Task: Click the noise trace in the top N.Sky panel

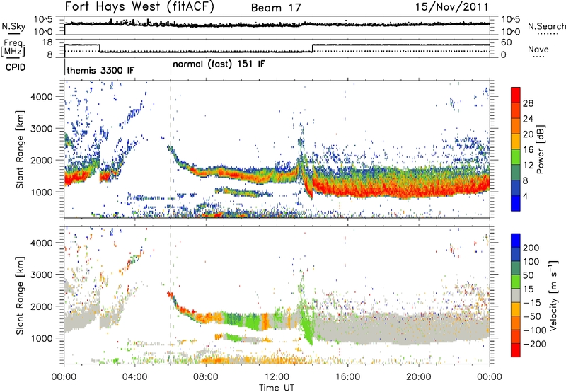Action: click(x=277, y=25)
